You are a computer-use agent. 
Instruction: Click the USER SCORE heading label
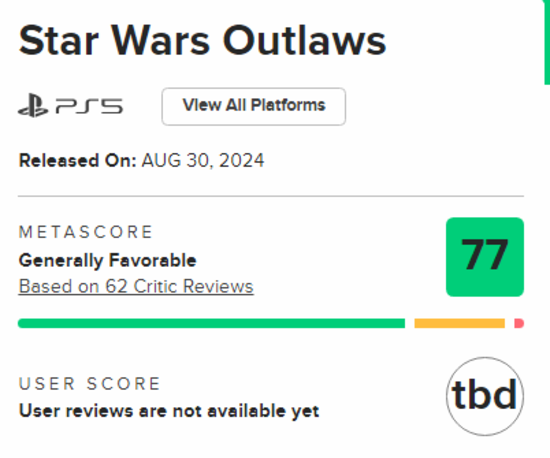[x=89, y=384]
